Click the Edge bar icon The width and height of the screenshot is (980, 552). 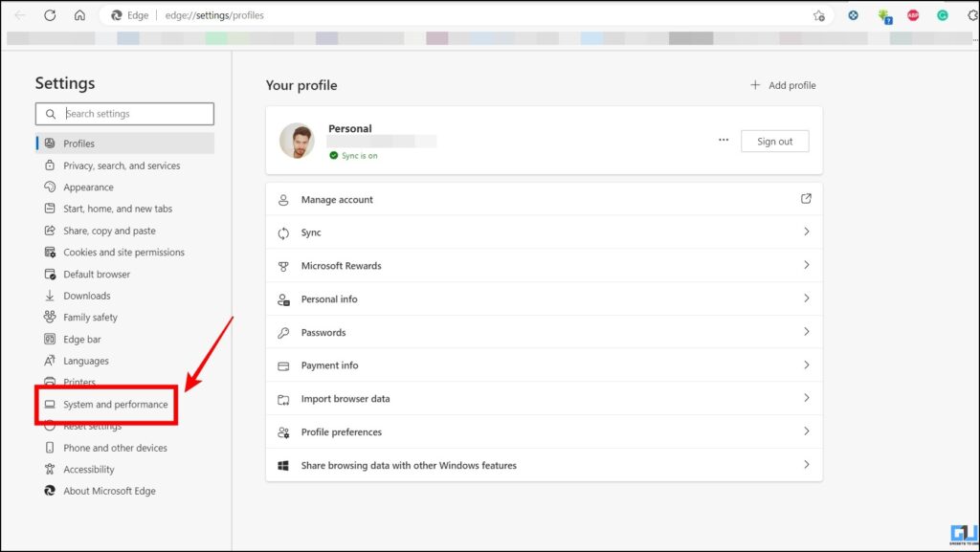[x=50, y=339]
